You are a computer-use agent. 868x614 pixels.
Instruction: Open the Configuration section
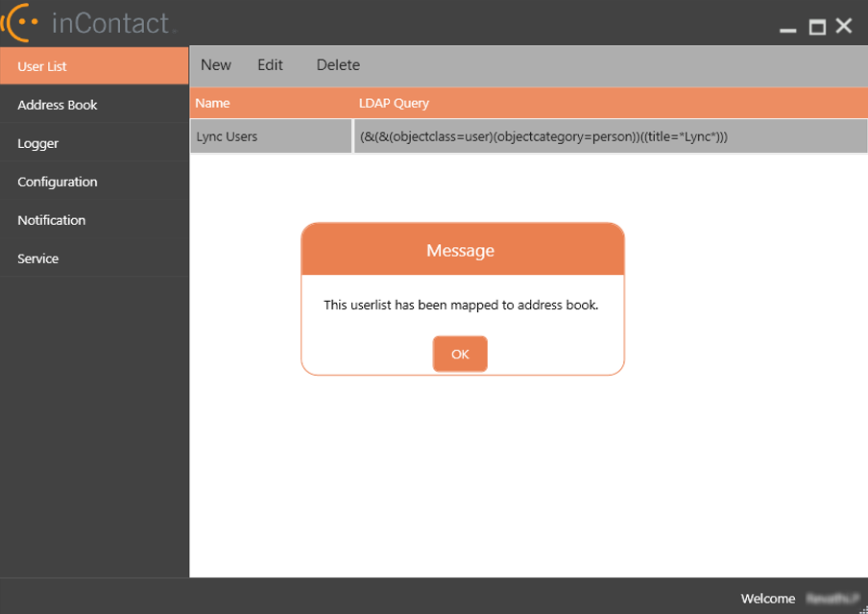click(94, 182)
